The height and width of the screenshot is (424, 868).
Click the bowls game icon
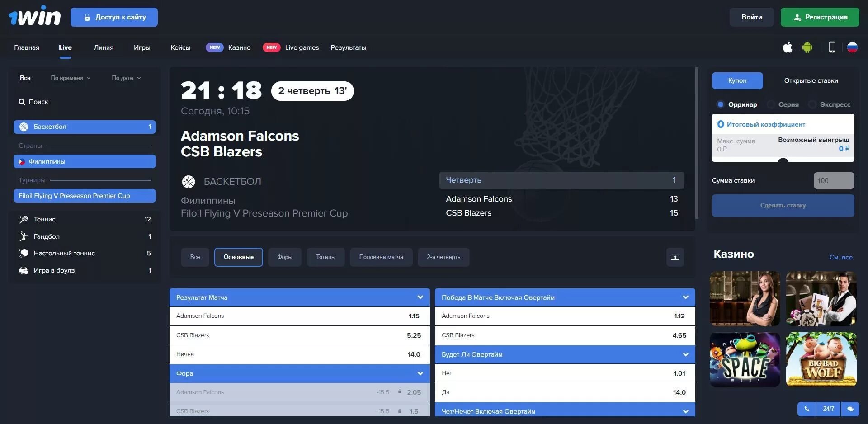[24, 270]
